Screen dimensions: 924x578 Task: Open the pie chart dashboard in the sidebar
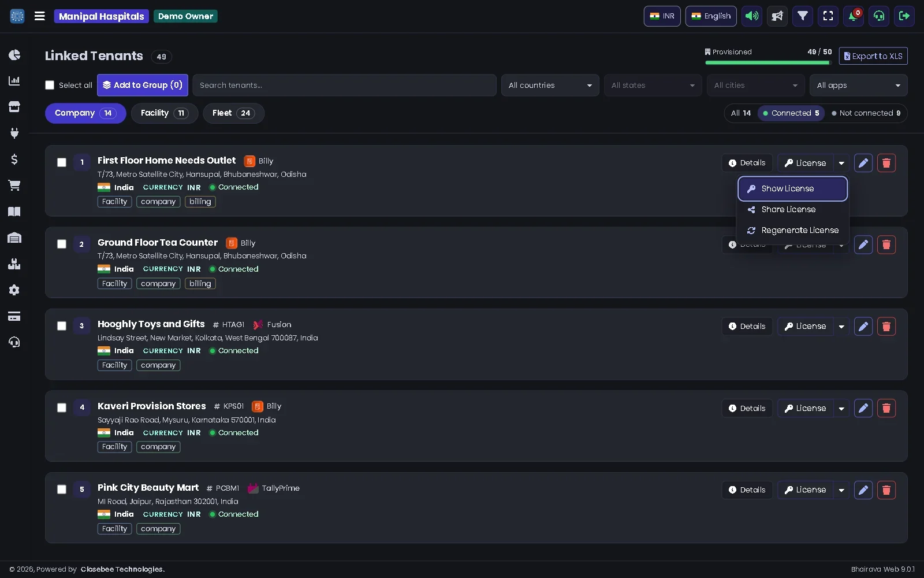pyautogui.click(x=14, y=55)
